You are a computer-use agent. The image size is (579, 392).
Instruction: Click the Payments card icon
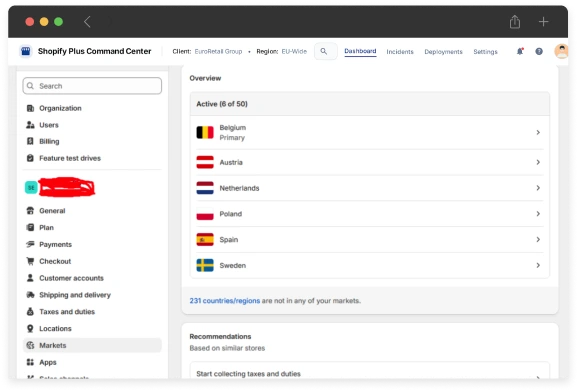(x=30, y=244)
